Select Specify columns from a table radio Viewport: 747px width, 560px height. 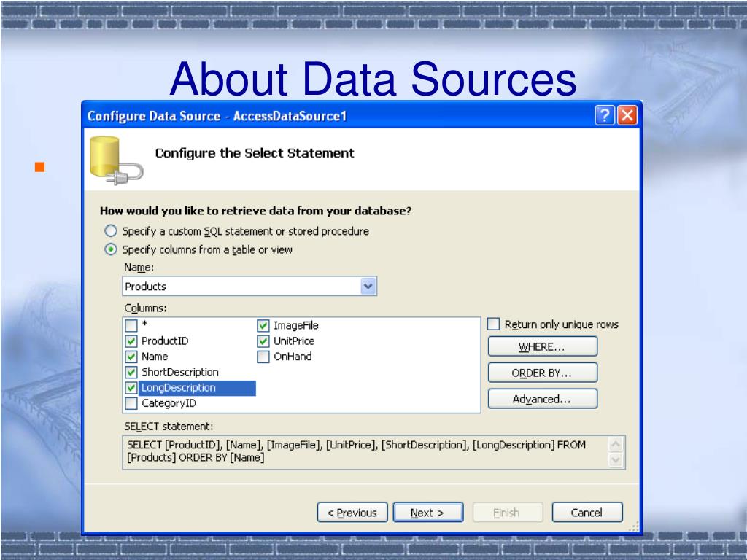click(111, 249)
